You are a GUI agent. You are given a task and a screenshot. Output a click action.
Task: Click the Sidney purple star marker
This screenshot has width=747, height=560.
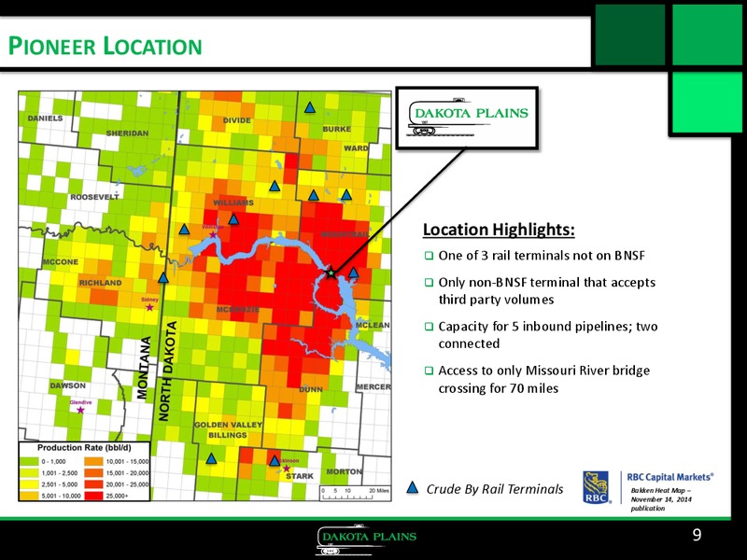click(x=149, y=308)
